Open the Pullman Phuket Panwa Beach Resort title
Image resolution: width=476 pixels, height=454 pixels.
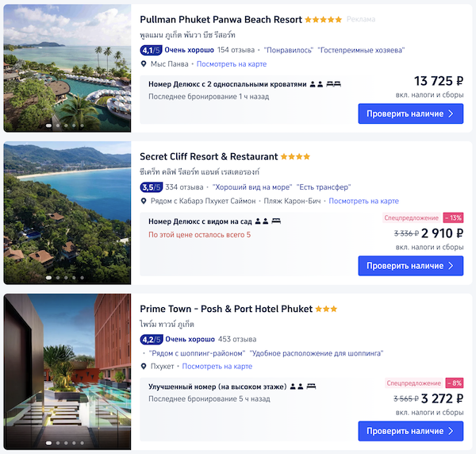click(x=221, y=20)
